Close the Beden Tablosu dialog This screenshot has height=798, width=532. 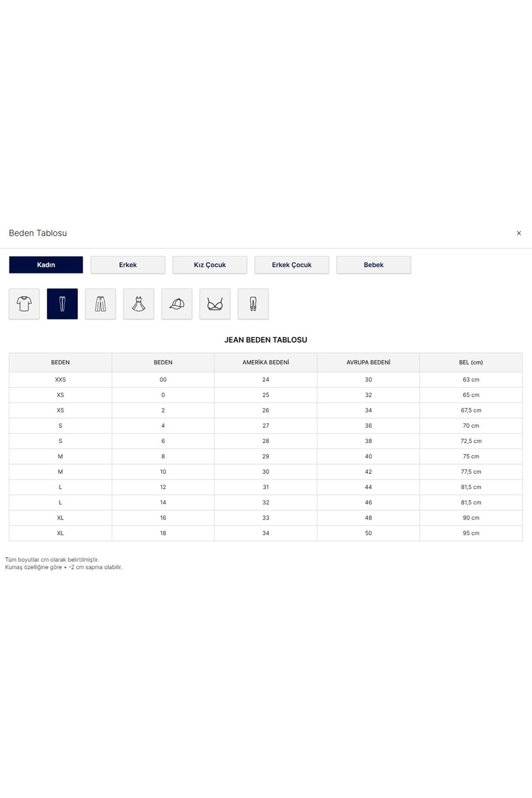(519, 233)
